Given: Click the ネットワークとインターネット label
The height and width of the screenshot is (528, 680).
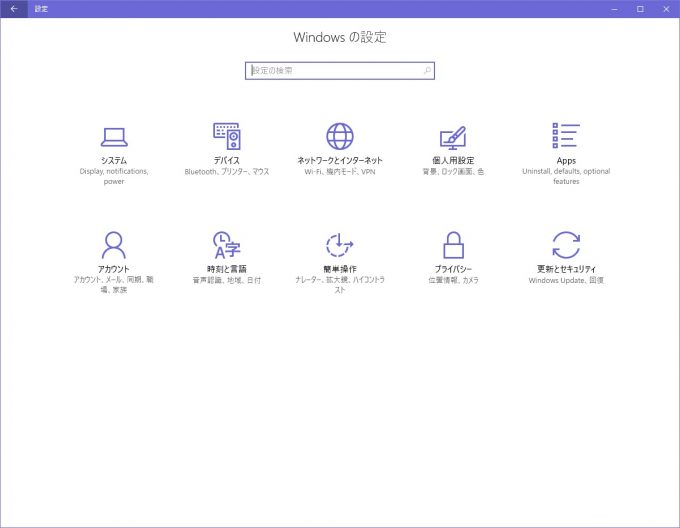Looking at the screenshot, I should (x=340, y=160).
